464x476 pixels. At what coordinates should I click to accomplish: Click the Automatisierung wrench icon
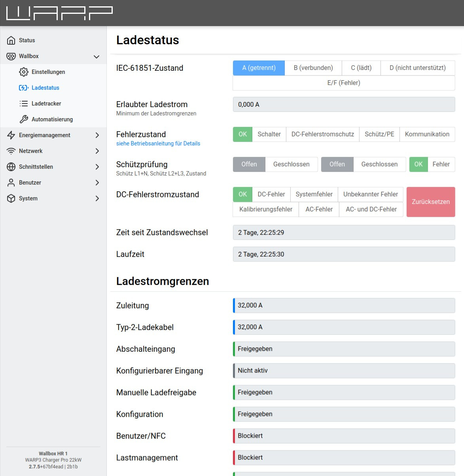coord(24,119)
